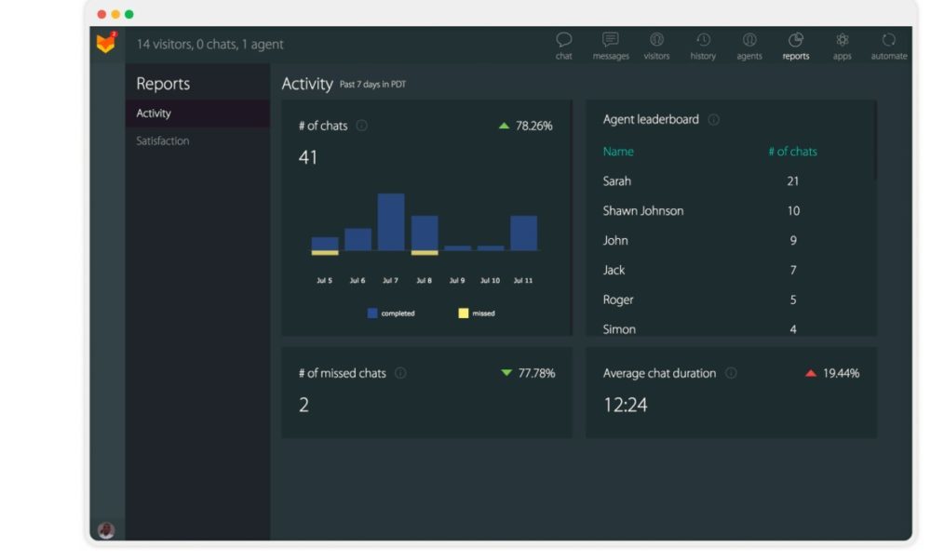
Task: Select the reports tab in top navigation
Action: click(x=796, y=46)
